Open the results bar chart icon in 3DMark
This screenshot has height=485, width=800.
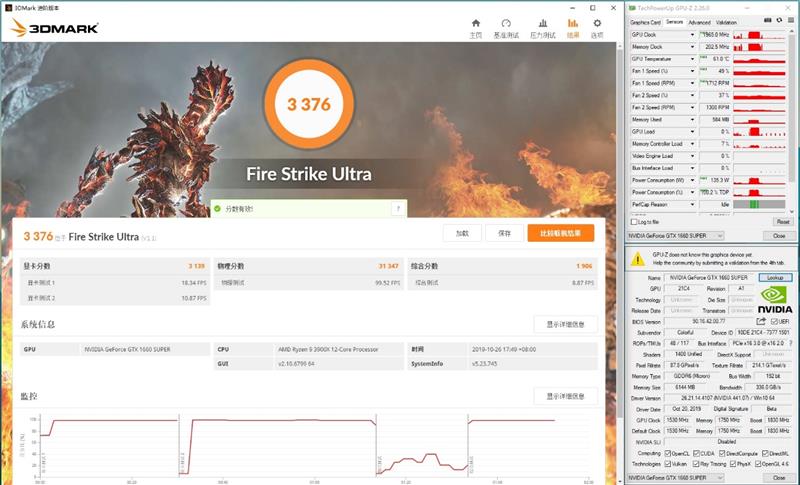(572, 23)
